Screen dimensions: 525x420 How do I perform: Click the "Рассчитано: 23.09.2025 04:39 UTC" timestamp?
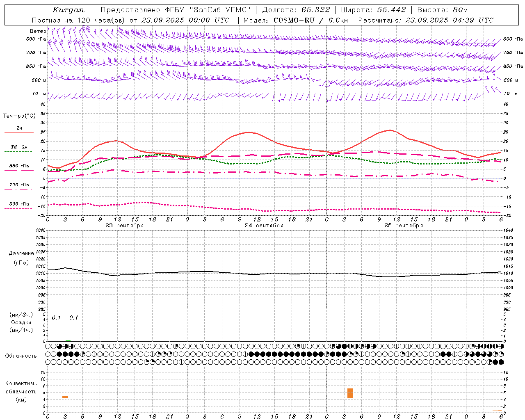tap(426, 20)
